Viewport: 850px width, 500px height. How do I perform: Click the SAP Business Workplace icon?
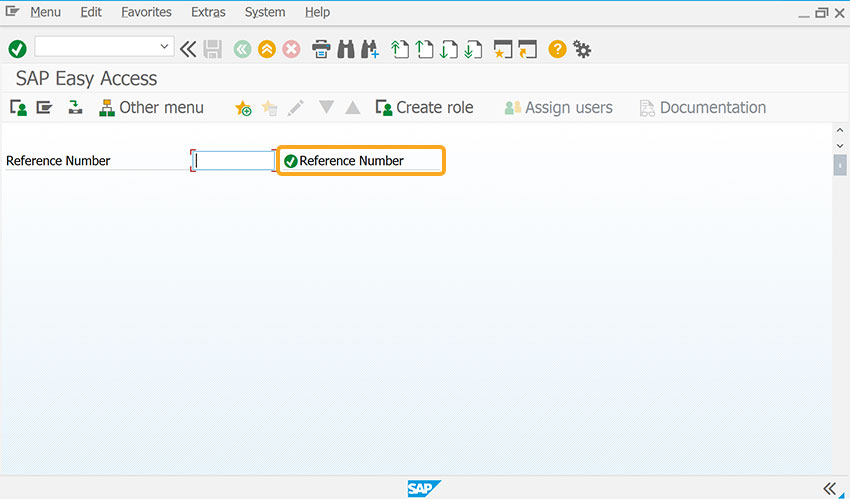[x=75, y=107]
